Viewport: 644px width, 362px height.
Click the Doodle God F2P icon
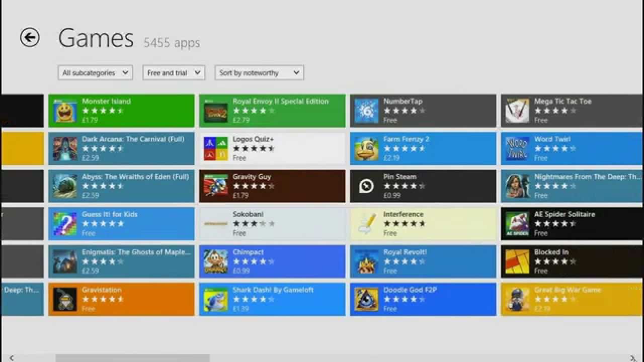click(x=367, y=299)
